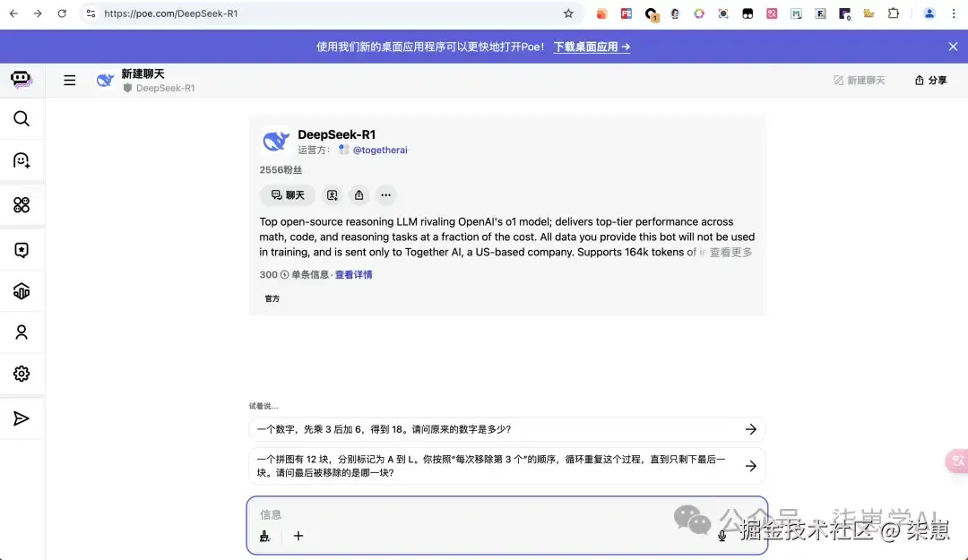Click the 下载桌面应用 download link
Viewport: 968px width, 560px height.
pos(592,47)
